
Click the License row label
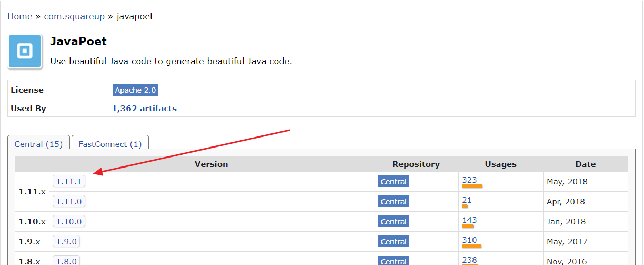click(x=27, y=90)
